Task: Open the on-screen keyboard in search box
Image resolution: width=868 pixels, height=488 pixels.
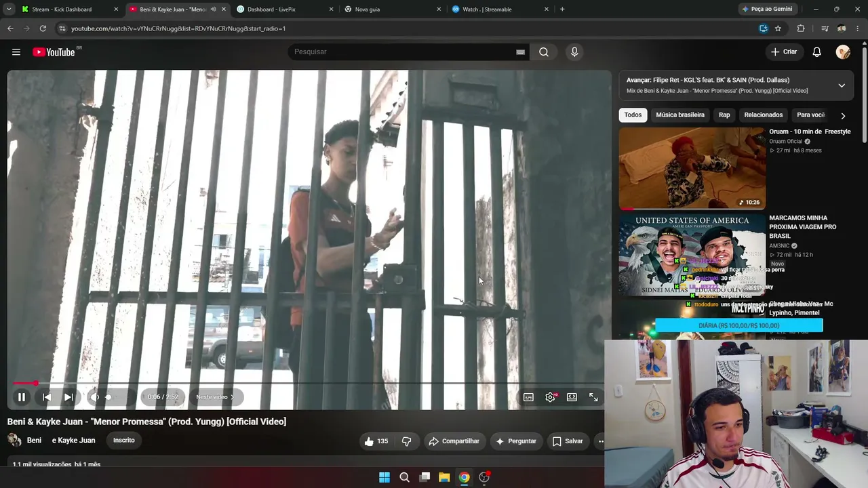Action: pos(520,52)
